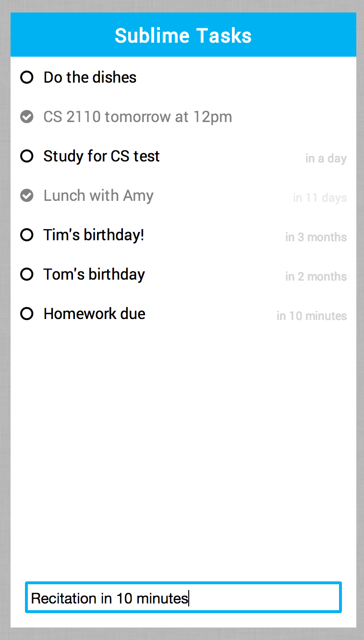Select the "in 3 months" due label
The image size is (364, 640).
[315, 237]
